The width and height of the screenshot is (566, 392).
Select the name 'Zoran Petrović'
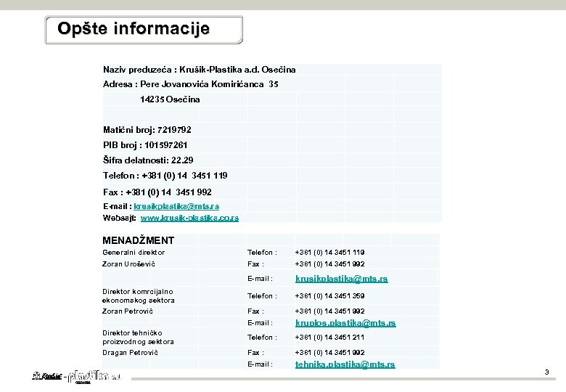(128, 311)
